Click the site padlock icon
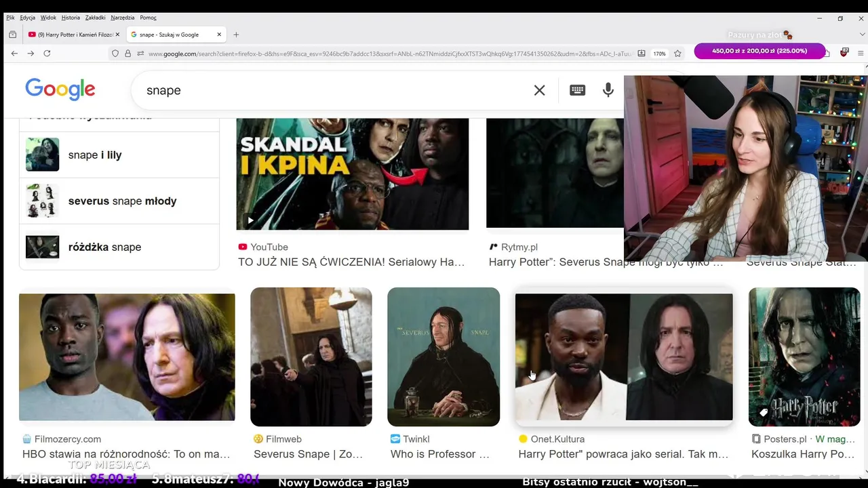The image size is (868, 488). 127,54
